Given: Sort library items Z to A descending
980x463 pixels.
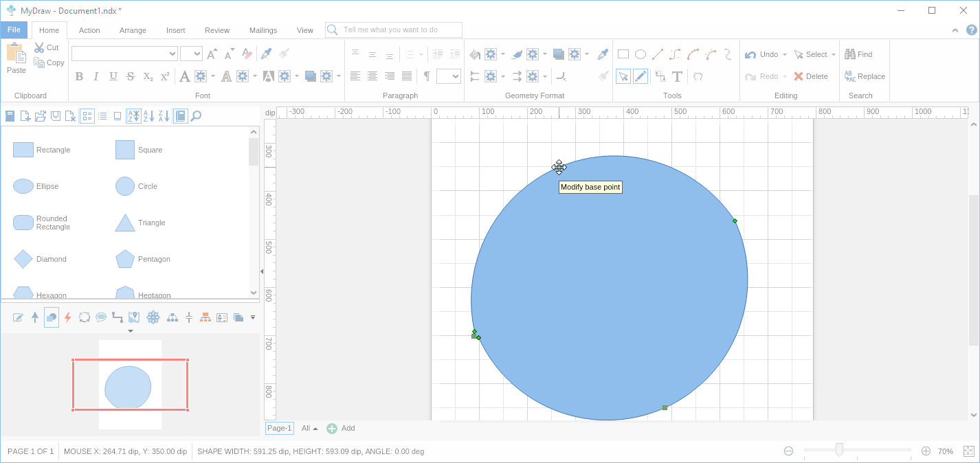Looking at the screenshot, I should pos(164,116).
